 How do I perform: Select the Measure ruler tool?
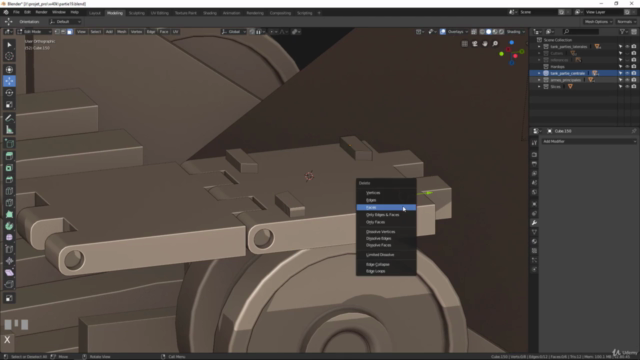pyautogui.click(x=9, y=130)
